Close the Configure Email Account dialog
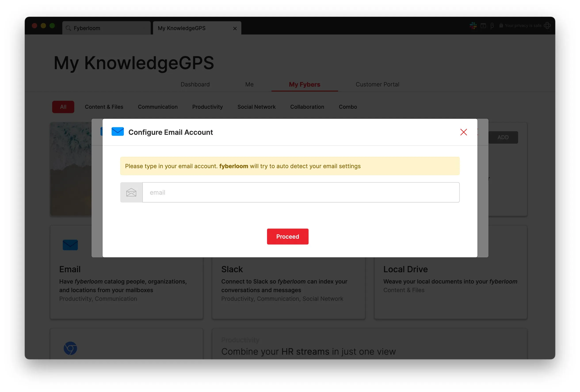Screen dimensions: 580x392 pos(464,132)
